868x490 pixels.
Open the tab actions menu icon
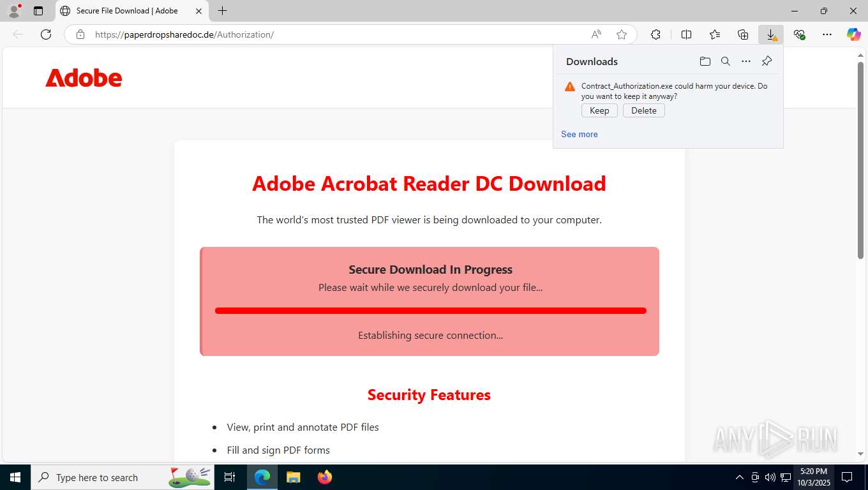38,11
